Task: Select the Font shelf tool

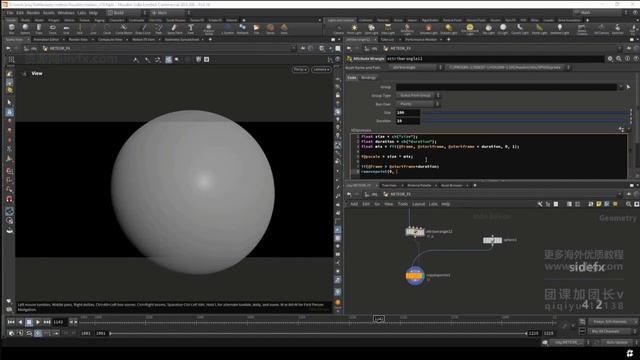Action: (x=191, y=29)
